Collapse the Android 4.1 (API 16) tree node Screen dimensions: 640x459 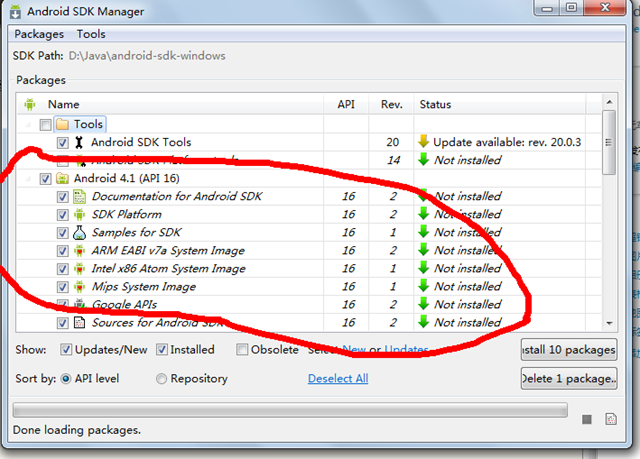point(28,179)
